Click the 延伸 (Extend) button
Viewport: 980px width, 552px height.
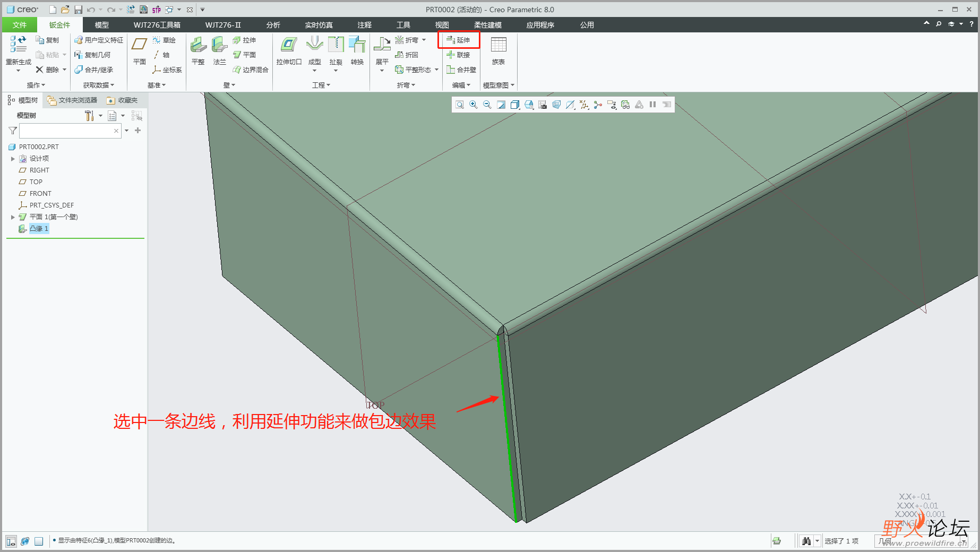[459, 40]
